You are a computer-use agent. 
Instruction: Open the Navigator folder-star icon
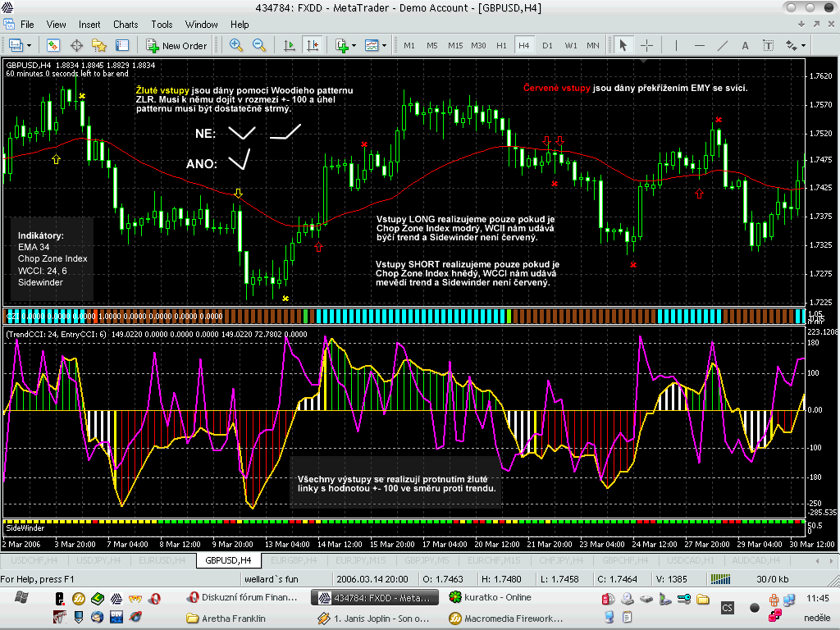99,45
